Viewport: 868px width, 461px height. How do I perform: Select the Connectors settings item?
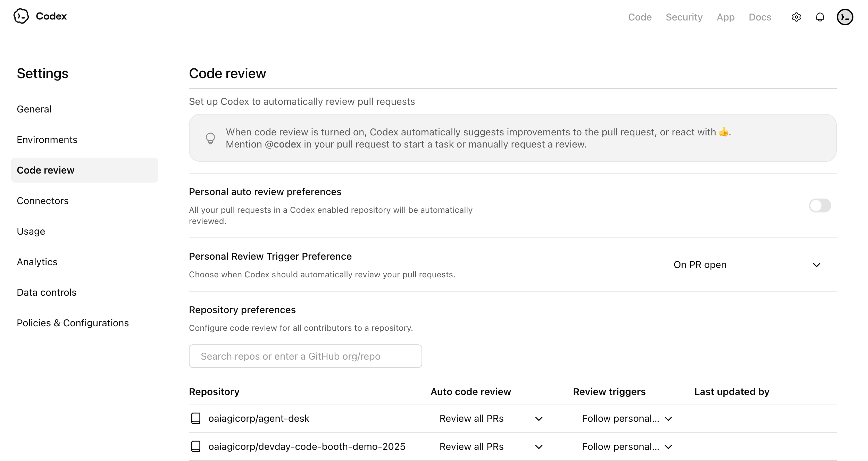click(43, 201)
